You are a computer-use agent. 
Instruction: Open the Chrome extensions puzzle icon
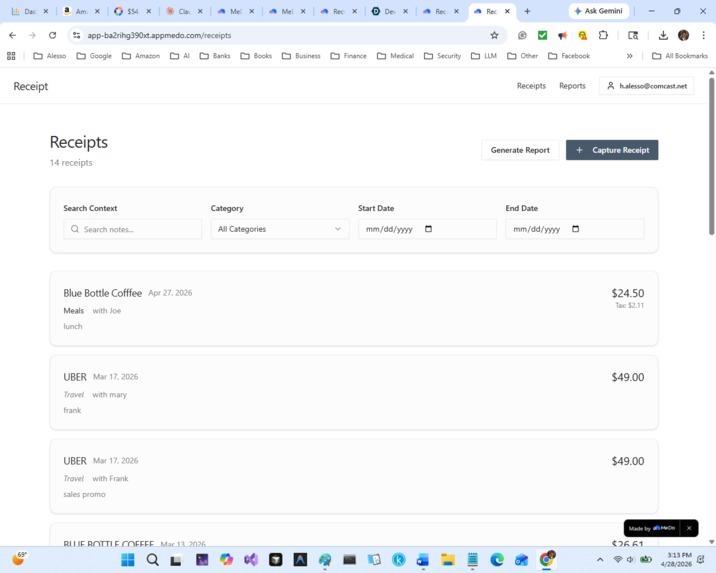pyautogui.click(x=603, y=35)
